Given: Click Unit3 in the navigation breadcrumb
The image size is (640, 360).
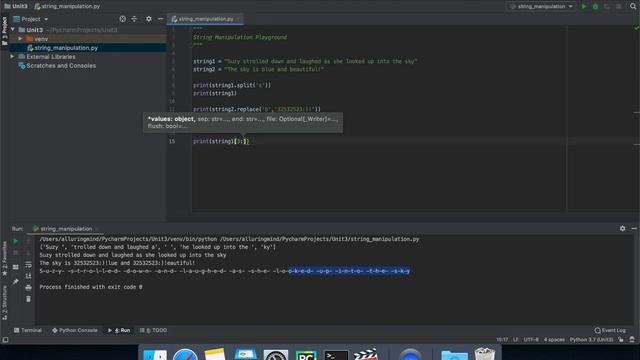Looking at the screenshot, I should coord(16,7).
